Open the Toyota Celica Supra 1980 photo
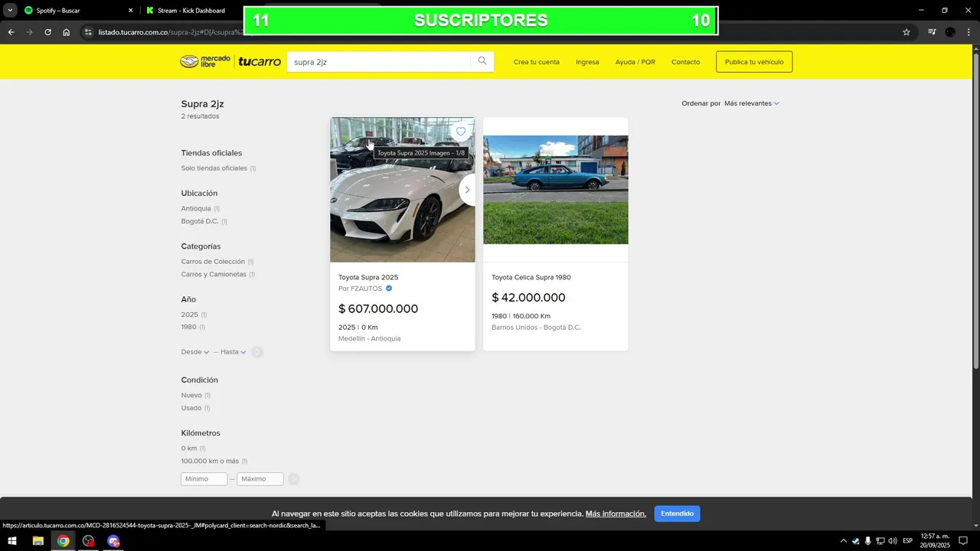980x551 pixels. click(556, 190)
